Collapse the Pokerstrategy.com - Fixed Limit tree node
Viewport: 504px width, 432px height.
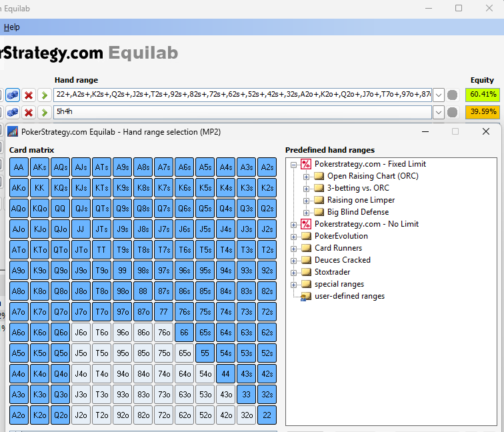(293, 165)
